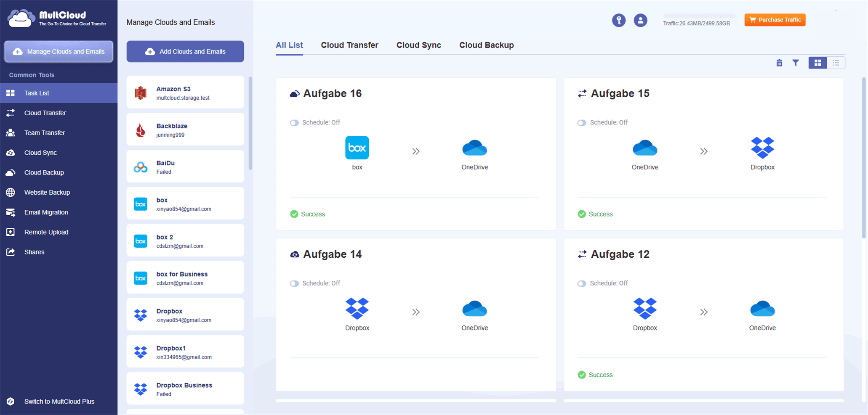Toggle the schedule switch for Aufgabe 15
The width and height of the screenshot is (868, 415).
582,123
